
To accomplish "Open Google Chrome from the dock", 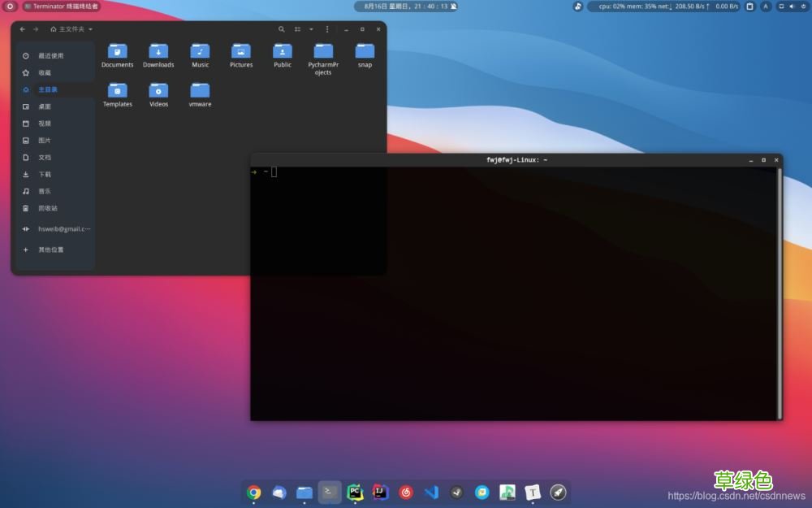I will [x=253, y=493].
